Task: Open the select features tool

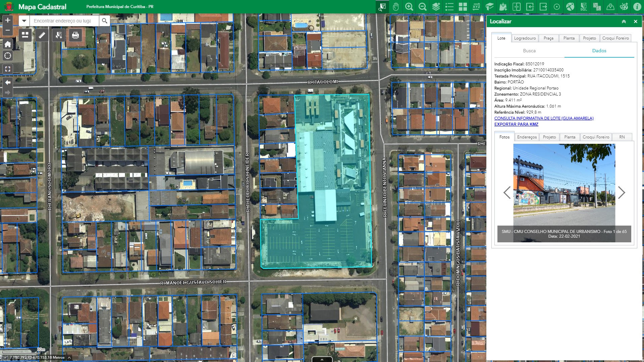Action: pyautogui.click(x=59, y=35)
